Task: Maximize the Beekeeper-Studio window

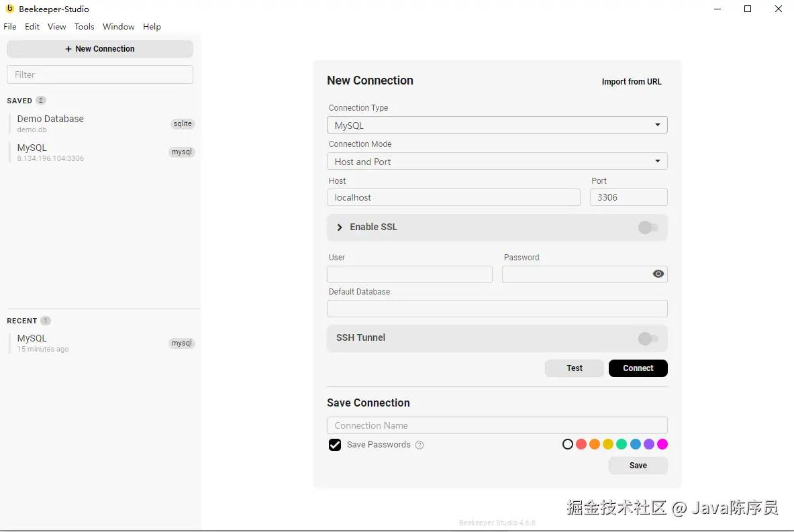Action: [x=748, y=9]
